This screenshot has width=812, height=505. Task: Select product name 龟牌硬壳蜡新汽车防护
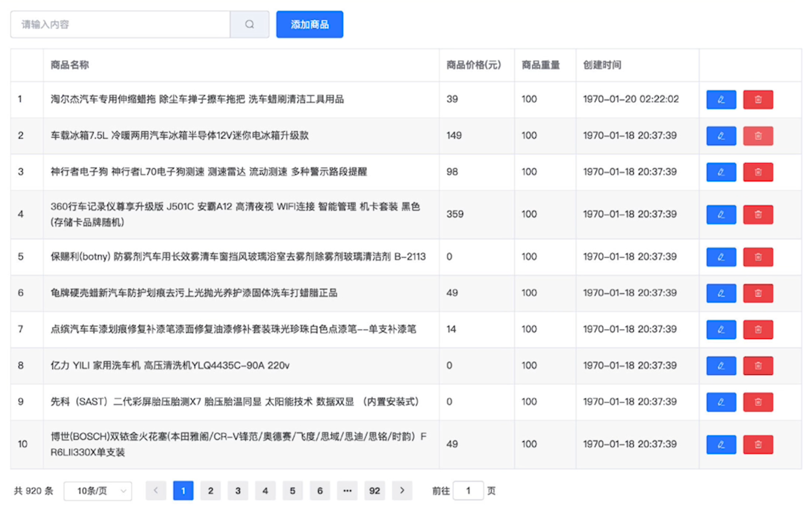194,293
